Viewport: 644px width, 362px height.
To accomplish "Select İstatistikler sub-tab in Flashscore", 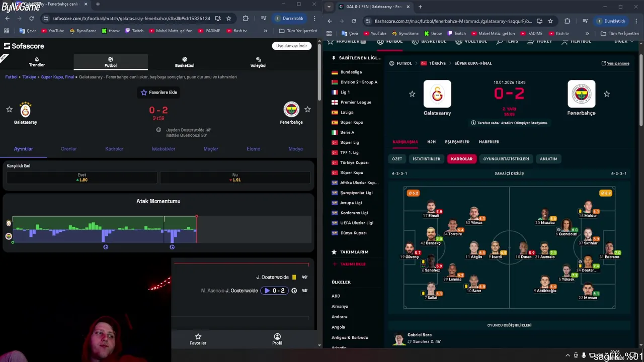I will pos(426,159).
